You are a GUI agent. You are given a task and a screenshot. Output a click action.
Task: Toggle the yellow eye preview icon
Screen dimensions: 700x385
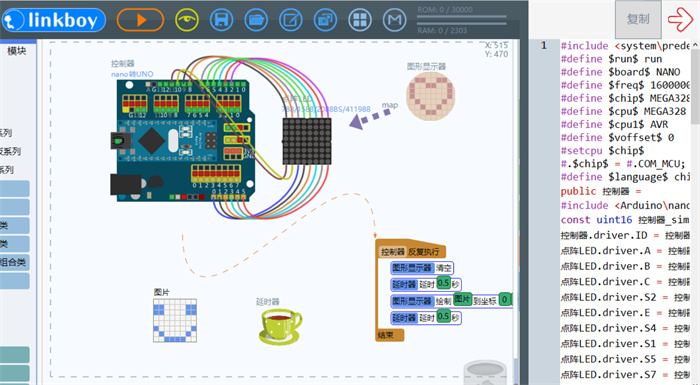pos(187,20)
